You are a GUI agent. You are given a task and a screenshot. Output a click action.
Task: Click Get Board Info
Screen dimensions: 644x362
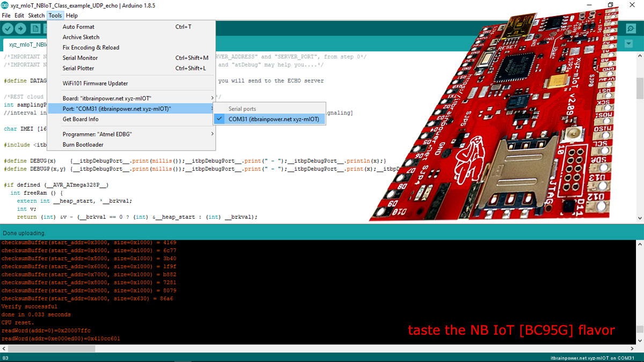tap(80, 119)
